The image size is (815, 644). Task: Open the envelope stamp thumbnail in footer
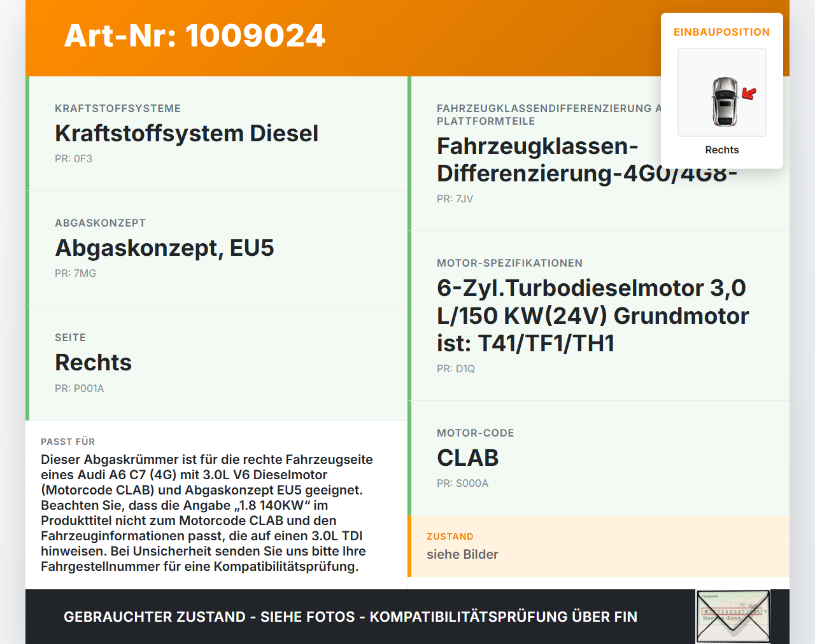tap(733, 617)
